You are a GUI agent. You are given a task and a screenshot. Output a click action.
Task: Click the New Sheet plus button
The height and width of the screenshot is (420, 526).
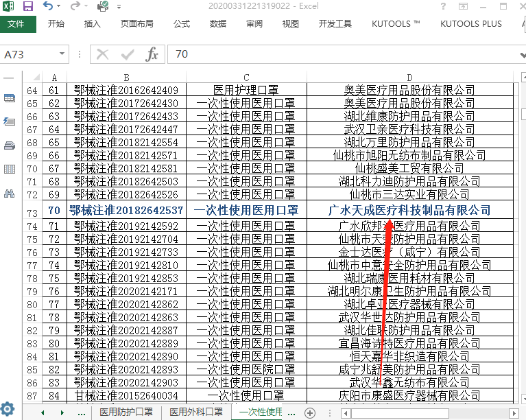(310, 412)
